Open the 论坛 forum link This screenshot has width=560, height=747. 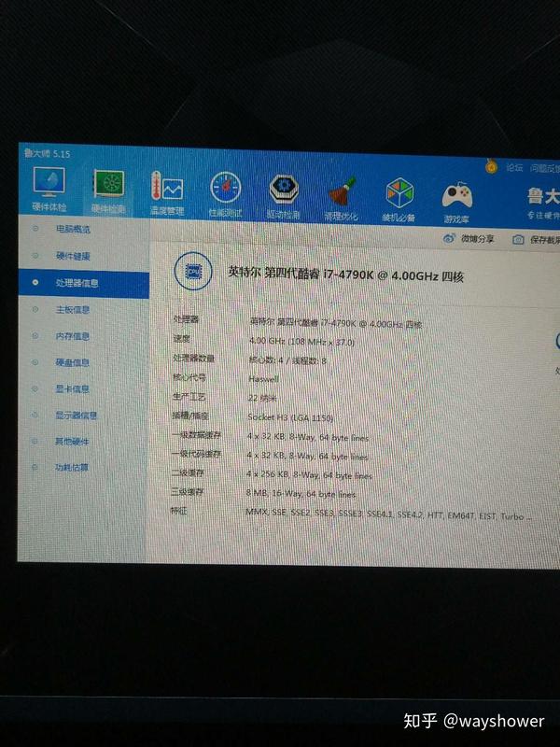click(x=514, y=168)
